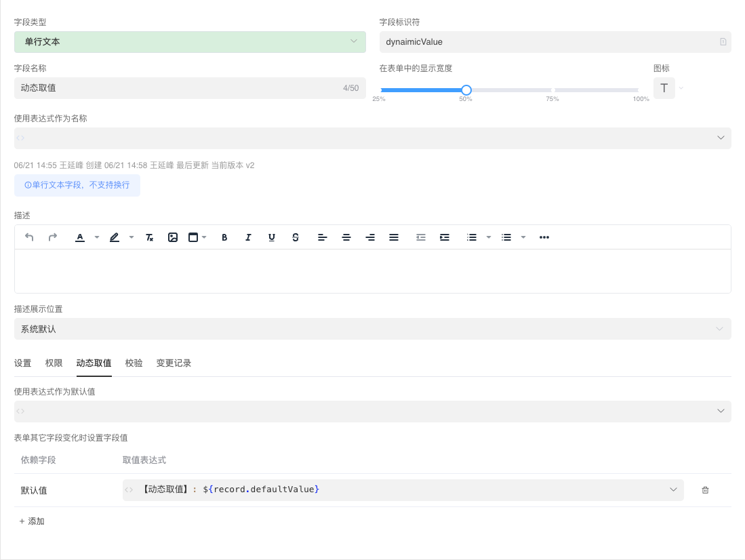Screen dimensions: 745x560
Task: Click the redo icon in description editor
Action: 53,237
